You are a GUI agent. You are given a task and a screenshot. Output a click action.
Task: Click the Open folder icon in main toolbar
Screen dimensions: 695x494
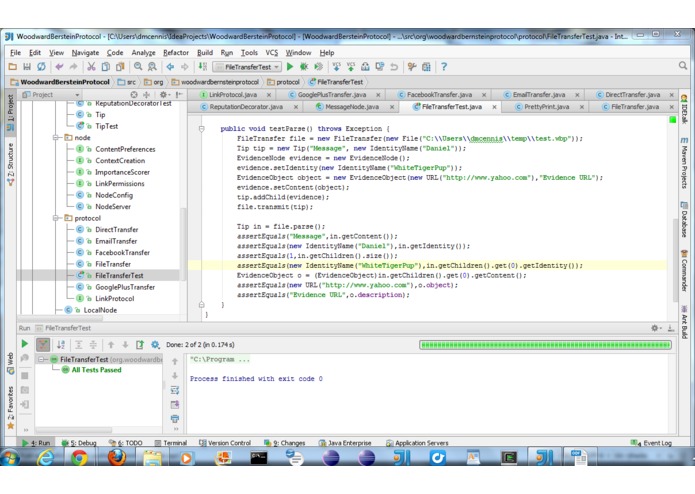coord(13,67)
